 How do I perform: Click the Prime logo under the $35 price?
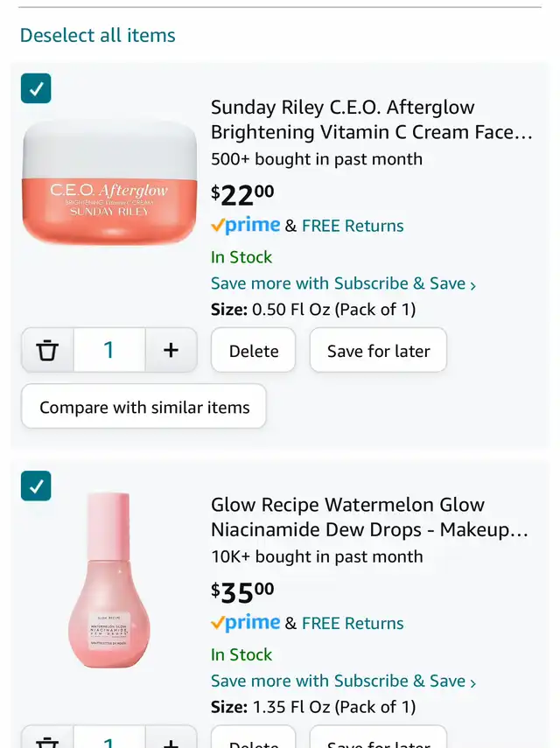tap(246, 623)
